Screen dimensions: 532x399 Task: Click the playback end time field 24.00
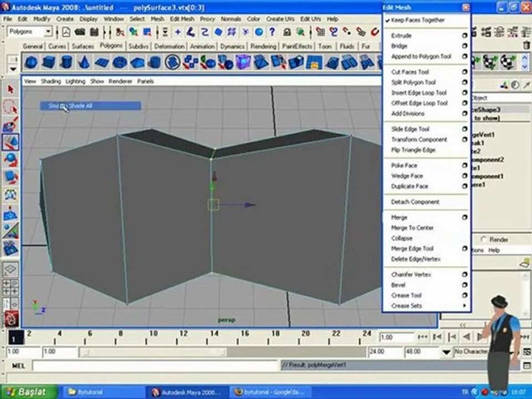(385, 352)
